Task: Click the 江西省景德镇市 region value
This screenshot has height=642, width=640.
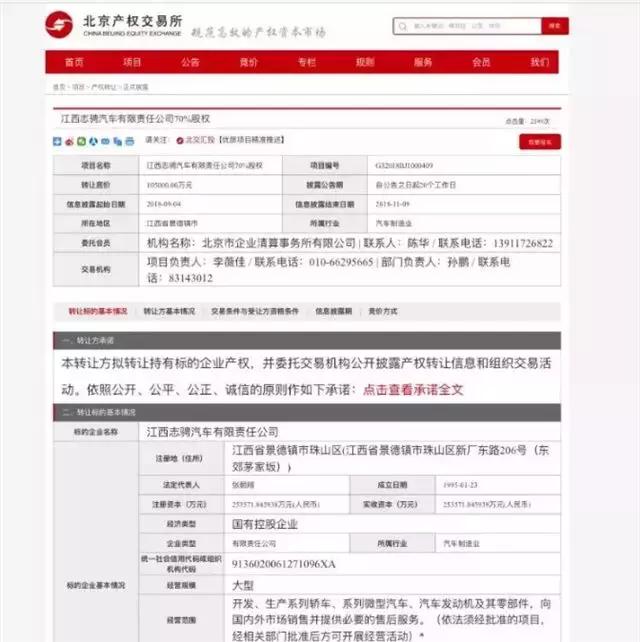Action: tap(172, 223)
